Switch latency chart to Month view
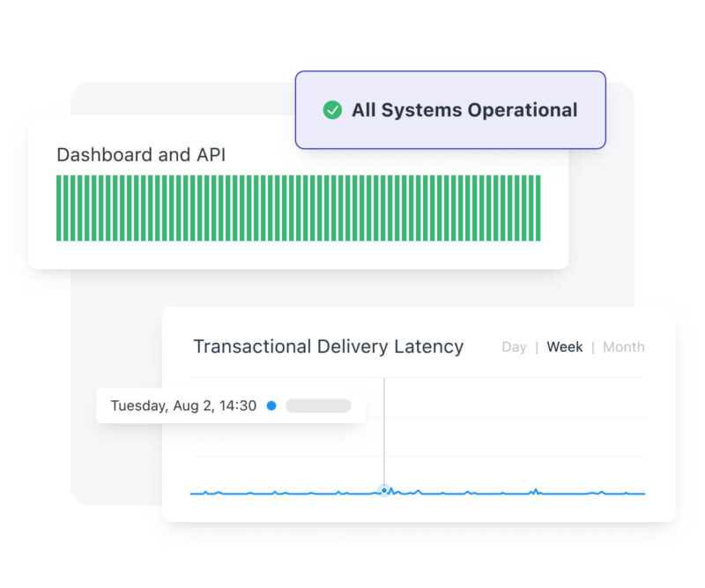 coord(623,347)
